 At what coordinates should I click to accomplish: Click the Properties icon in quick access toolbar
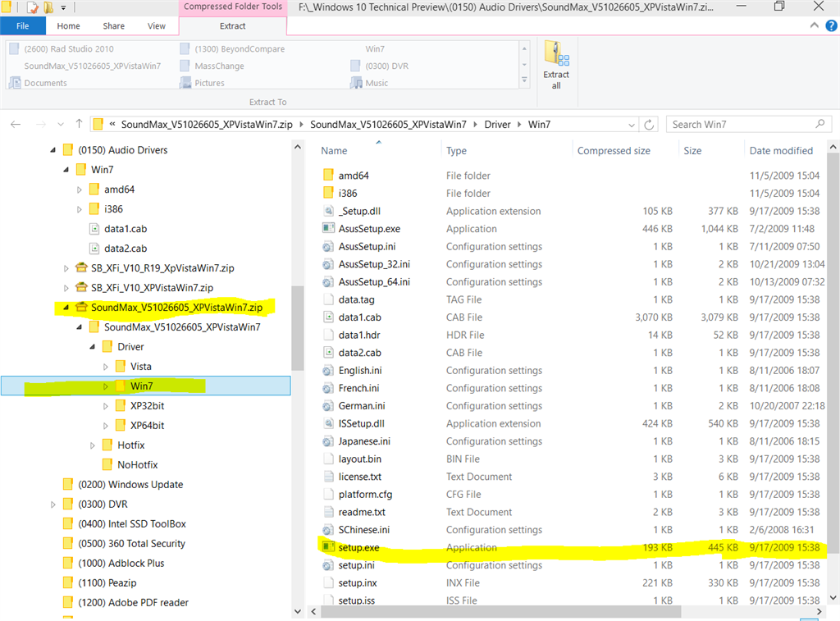pyautogui.click(x=32, y=7)
